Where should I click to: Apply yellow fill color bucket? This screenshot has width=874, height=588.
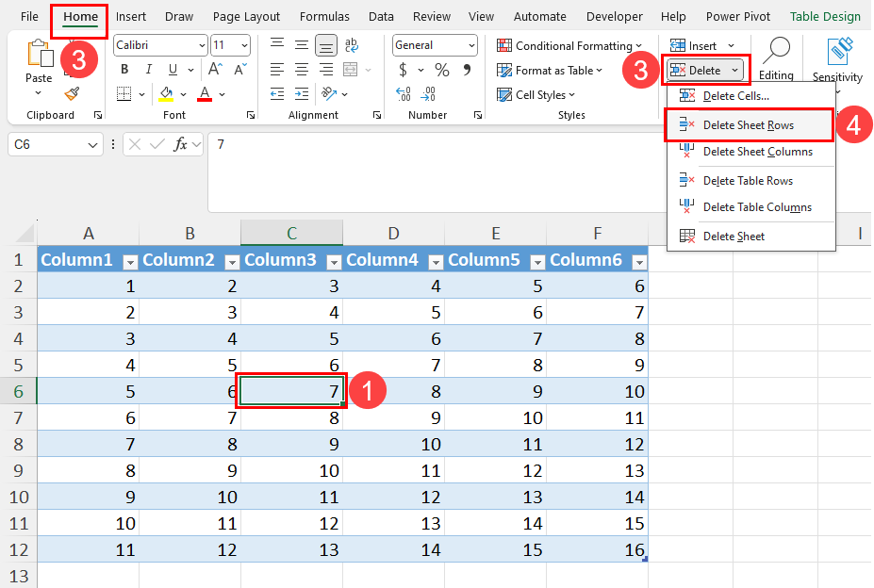tap(166, 93)
